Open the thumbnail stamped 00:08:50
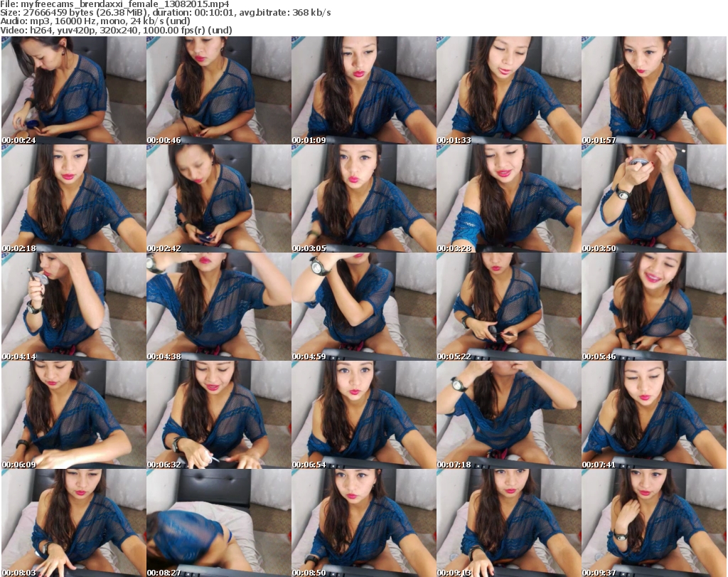The height and width of the screenshot is (577, 728). 363,523
